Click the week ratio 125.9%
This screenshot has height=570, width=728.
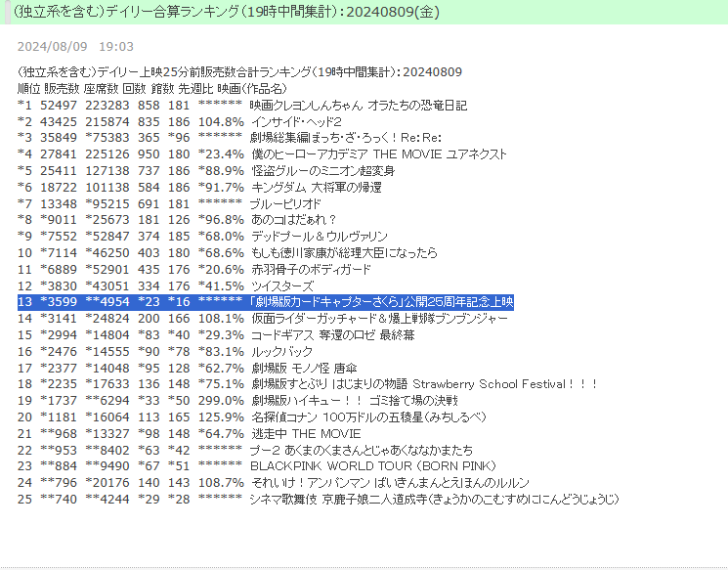tap(221, 417)
